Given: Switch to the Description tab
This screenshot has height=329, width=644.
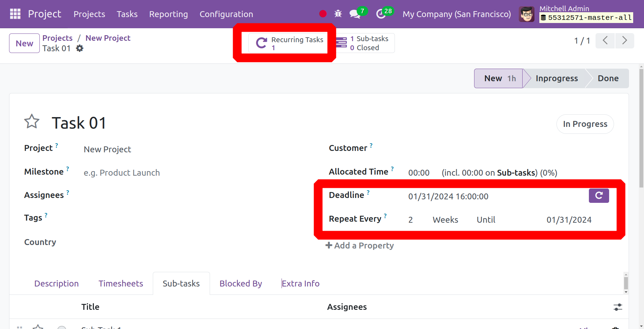Looking at the screenshot, I should (57, 284).
